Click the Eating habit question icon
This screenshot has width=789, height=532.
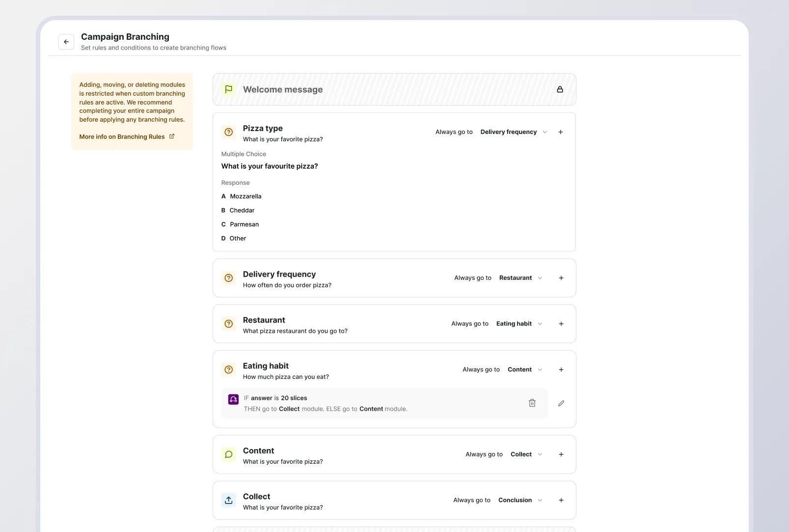(228, 370)
